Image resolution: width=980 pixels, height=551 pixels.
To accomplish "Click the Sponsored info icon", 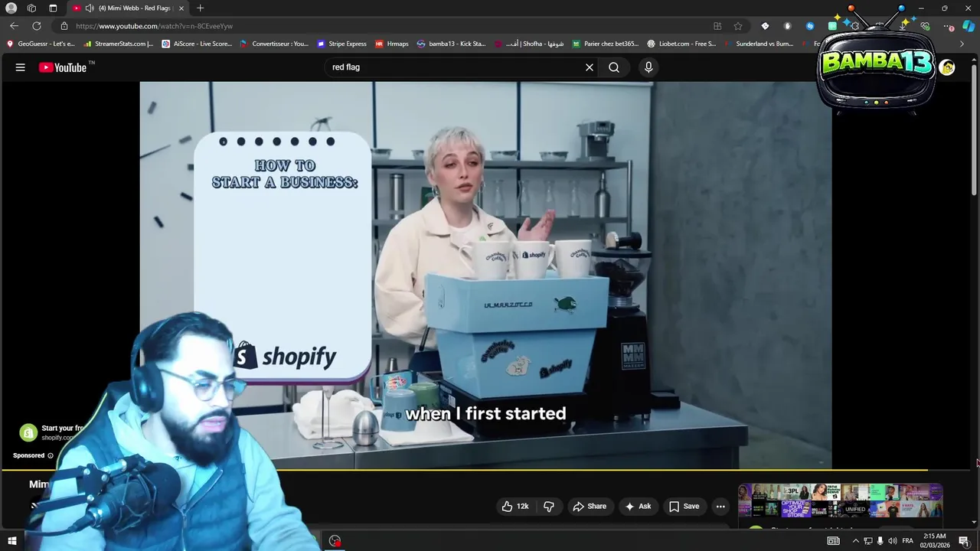I will [x=51, y=455].
